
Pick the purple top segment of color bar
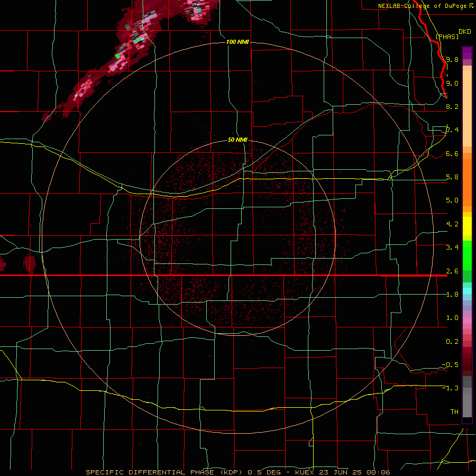coord(467,53)
